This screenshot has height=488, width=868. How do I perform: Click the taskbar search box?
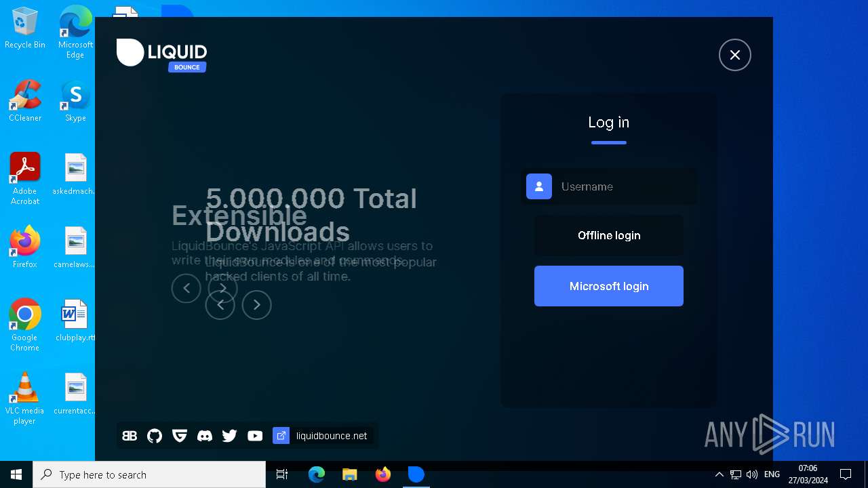(149, 474)
